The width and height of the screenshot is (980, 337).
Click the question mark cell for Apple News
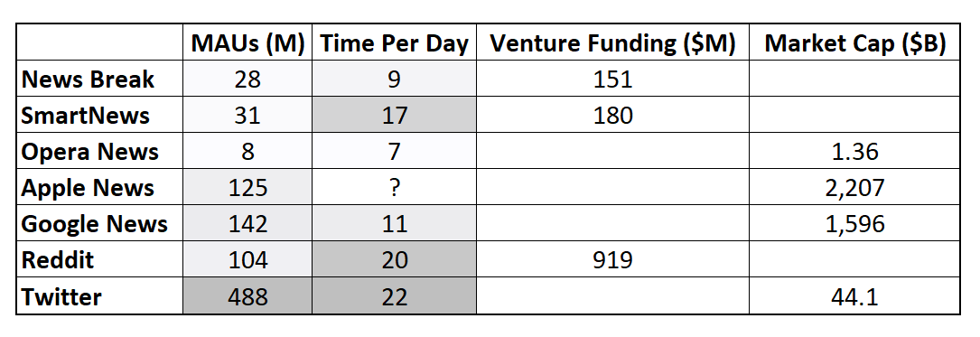[394, 187]
